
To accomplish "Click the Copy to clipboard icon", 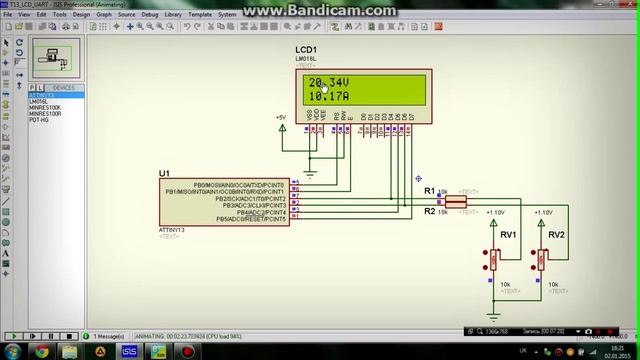I will (x=221, y=27).
